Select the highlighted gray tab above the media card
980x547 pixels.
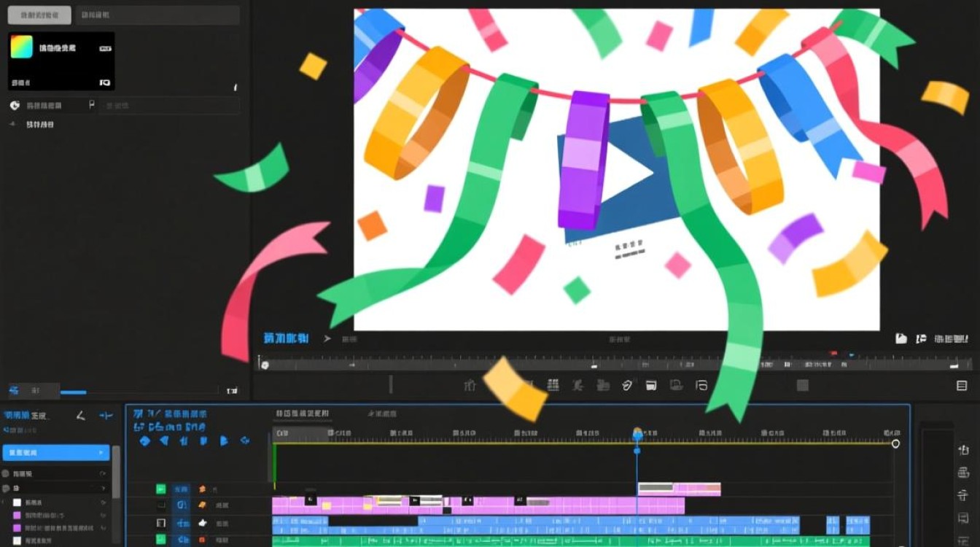click(x=39, y=15)
